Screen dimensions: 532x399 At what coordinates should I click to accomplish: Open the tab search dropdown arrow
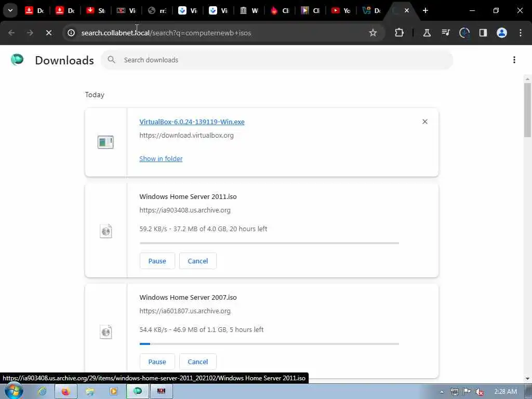(x=10, y=10)
